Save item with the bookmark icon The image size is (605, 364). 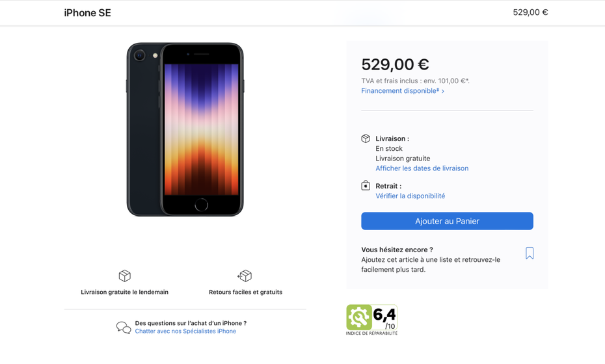click(530, 253)
